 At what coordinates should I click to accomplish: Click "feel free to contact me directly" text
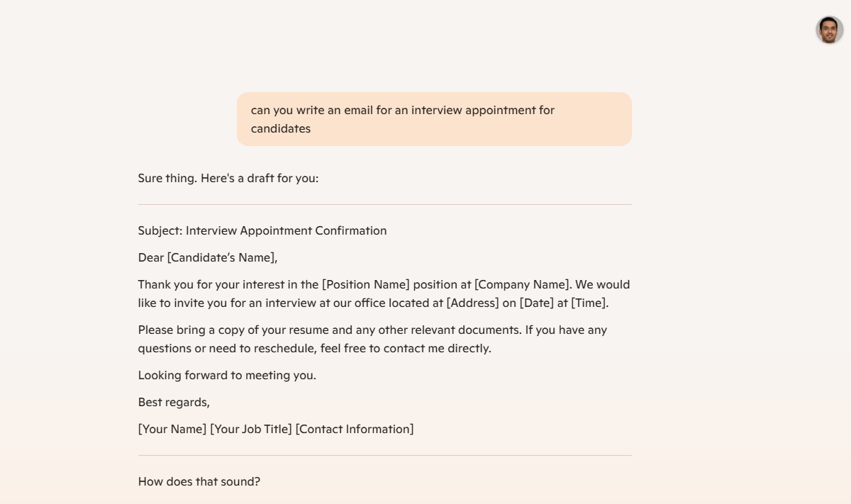(405, 349)
